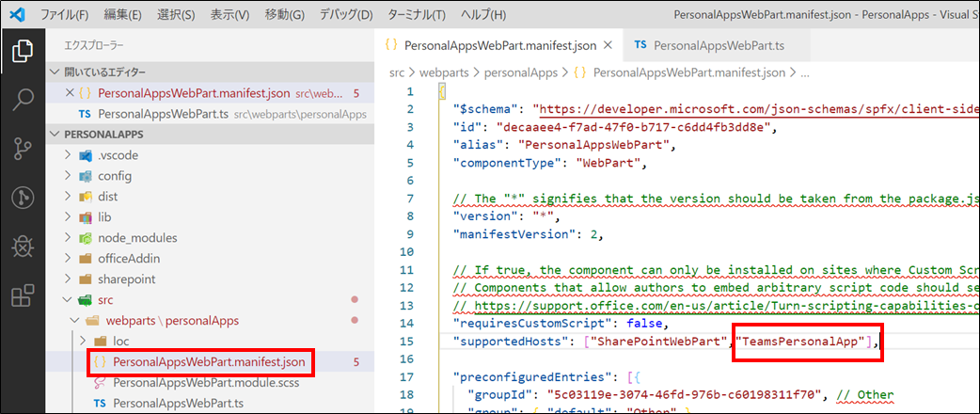The image size is (980, 414).
Task: Click the scss file icon of module.scss
Action: [100, 382]
